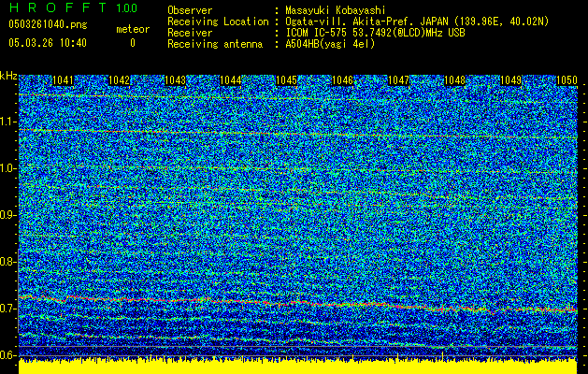Screen dimensions: 588x374
Task: Click the HROFFT 1.0.0 title text
Action: pyautogui.click(x=73, y=7)
